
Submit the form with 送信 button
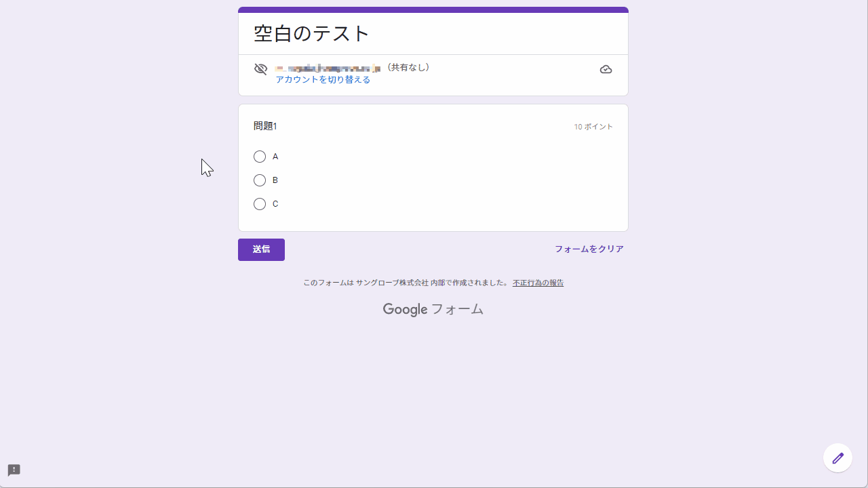coord(261,249)
